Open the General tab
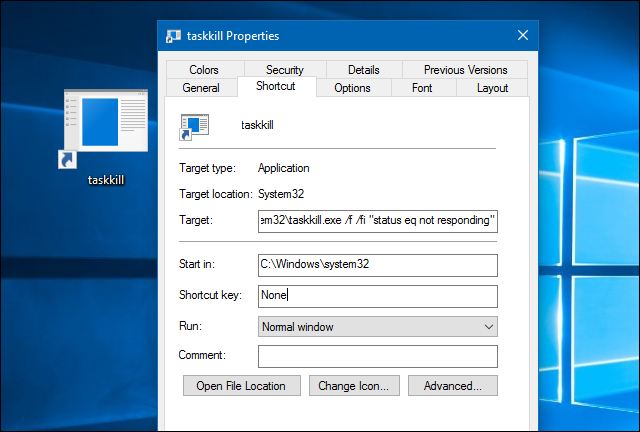 coord(201,88)
